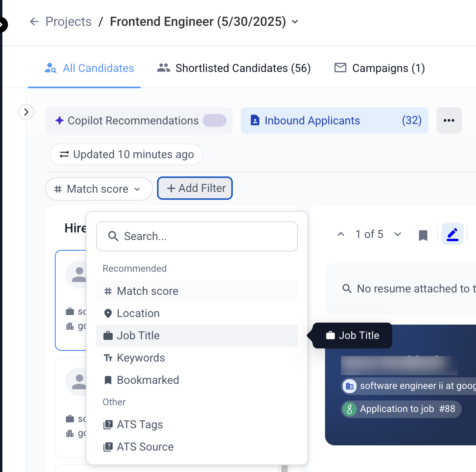Click the Campaigns envelope icon
Image resolution: width=476 pixels, height=472 pixels.
340,68
